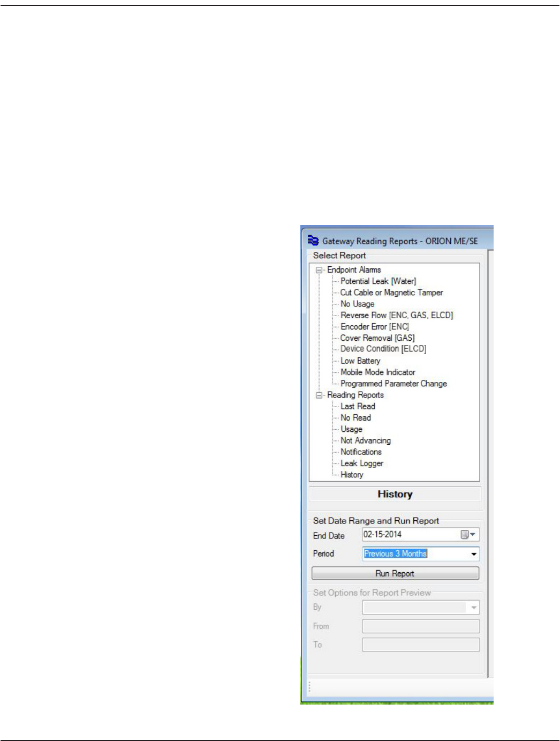Select the Usage reading report

(351, 429)
